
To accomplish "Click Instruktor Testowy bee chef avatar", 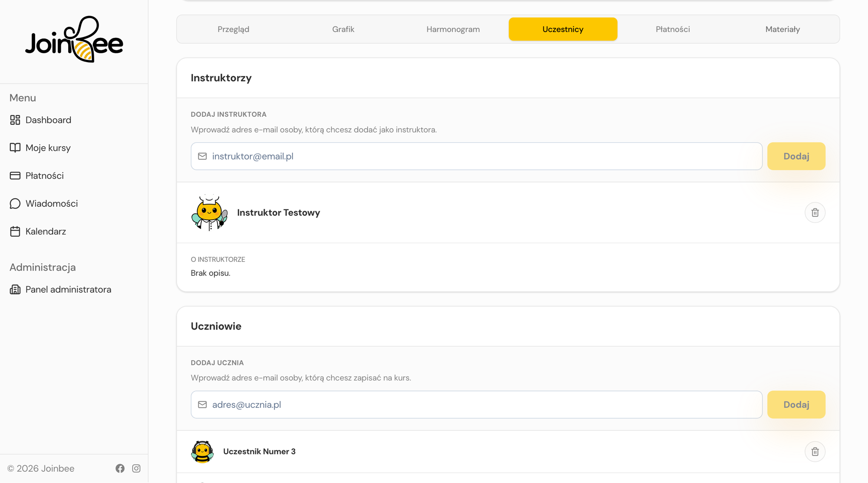I will [210, 212].
